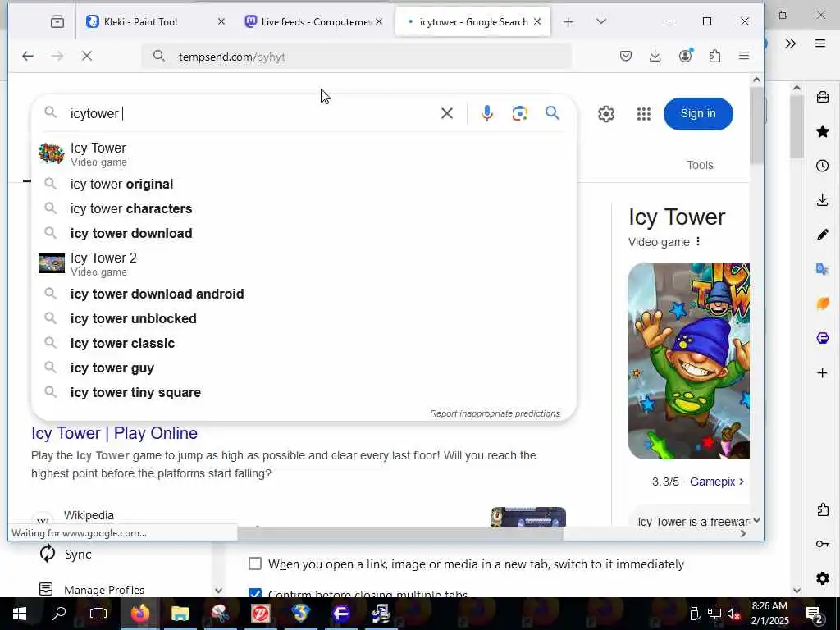Viewport: 840px width, 630px height.
Task: Add a sidebar item with plus icon
Action: [x=822, y=373]
